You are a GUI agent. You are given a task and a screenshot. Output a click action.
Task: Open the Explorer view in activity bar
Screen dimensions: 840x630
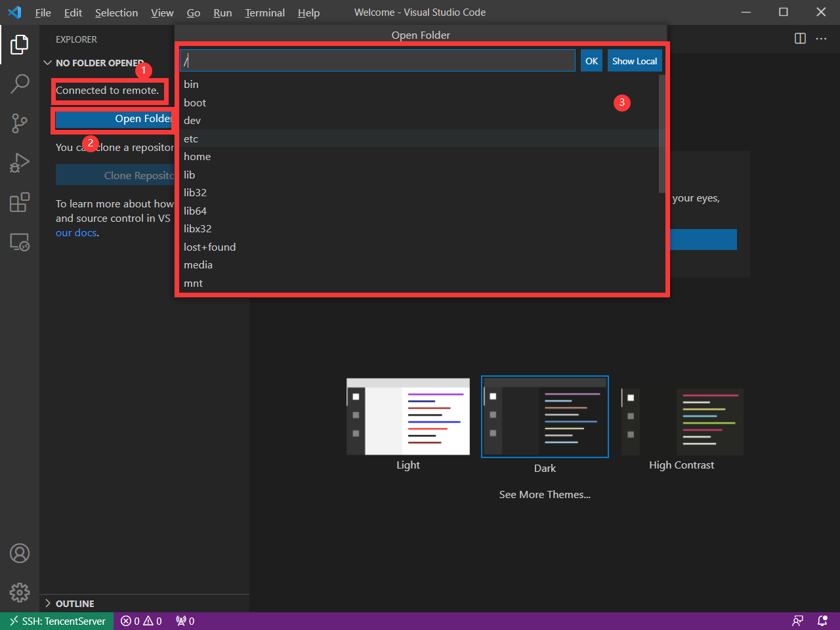(x=20, y=45)
